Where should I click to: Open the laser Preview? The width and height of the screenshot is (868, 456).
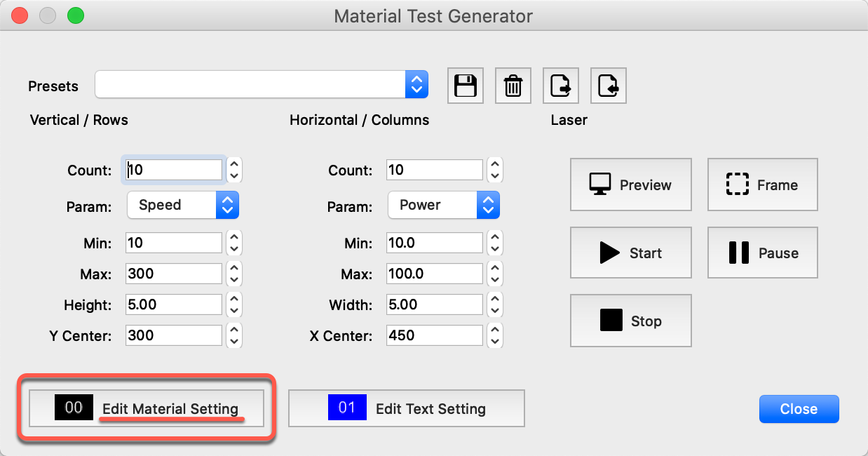pos(630,185)
